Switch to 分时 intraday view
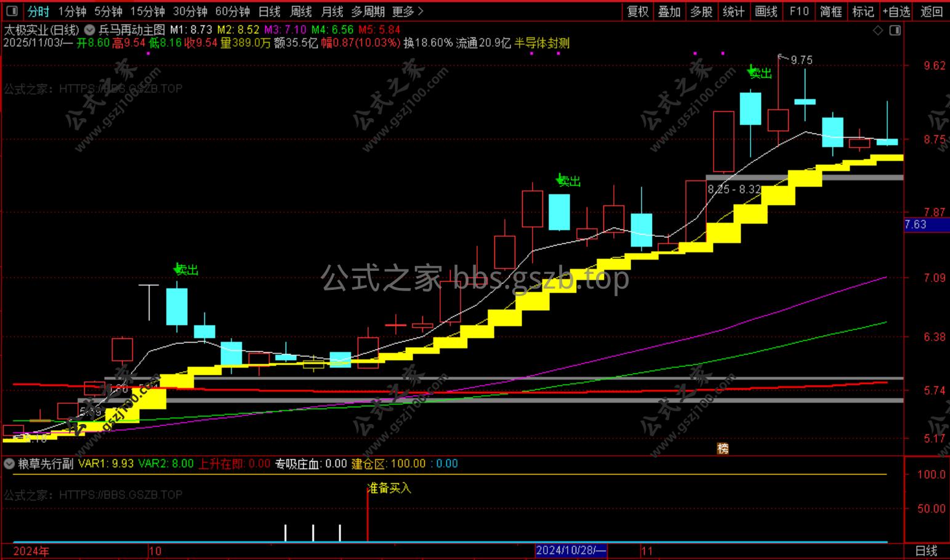950x560 pixels. pos(38,11)
